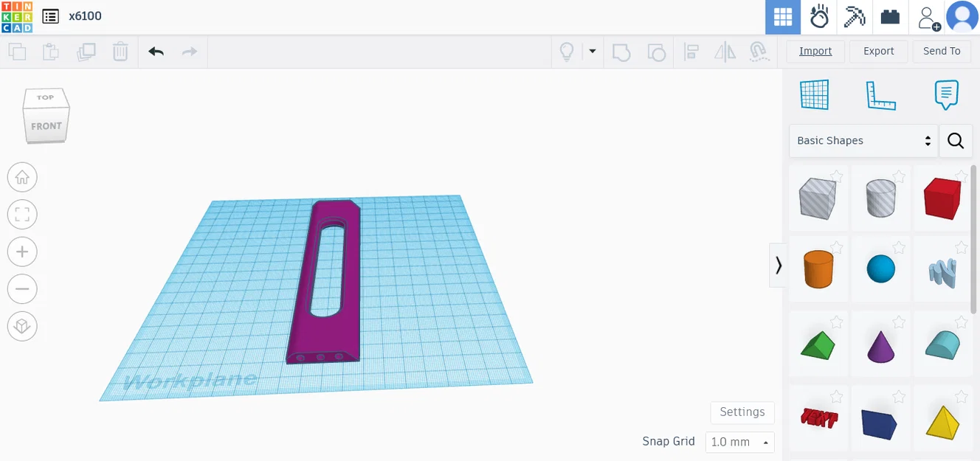This screenshot has width=980, height=461.
Task: Favorite the green Roof star
Action: tap(837, 322)
